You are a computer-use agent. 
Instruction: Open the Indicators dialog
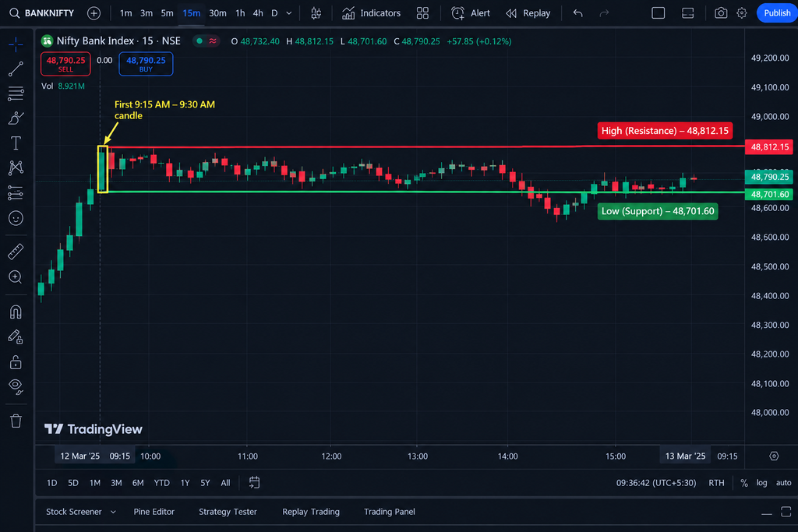[x=371, y=13]
